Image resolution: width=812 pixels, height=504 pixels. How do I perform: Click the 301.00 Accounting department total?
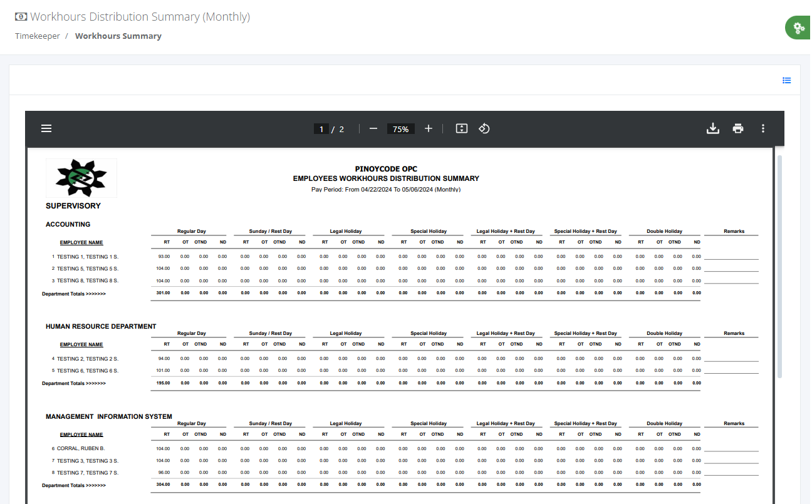click(x=163, y=292)
